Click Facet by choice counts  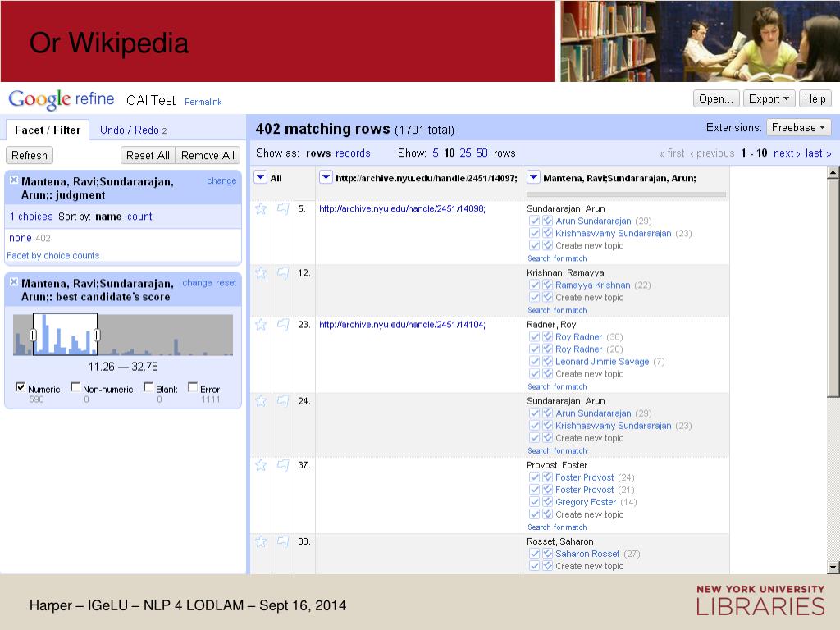[x=53, y=256]
